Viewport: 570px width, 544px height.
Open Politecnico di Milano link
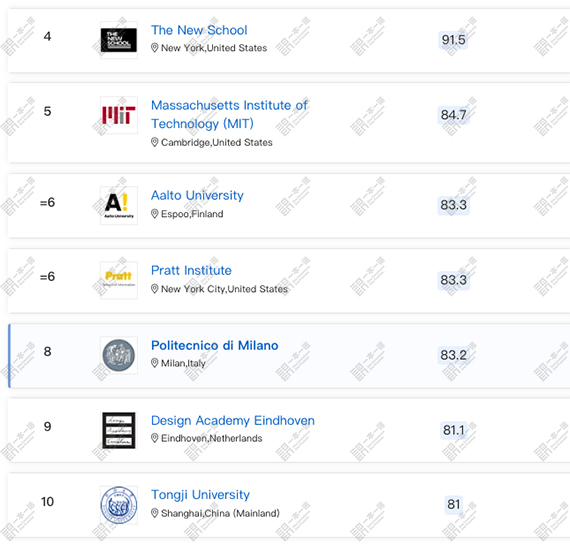(214, 345)
